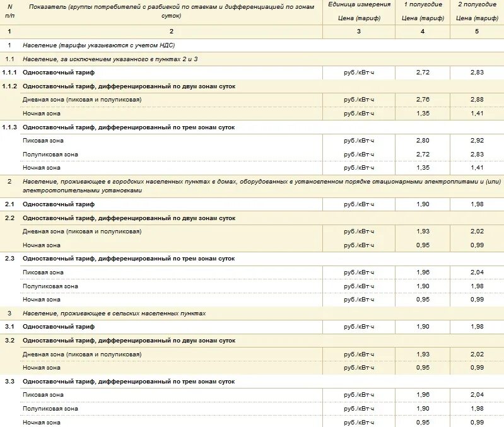Click value 1,98 in row 3.1
Viewport: 504px width, 427px height.
pyautogui.click(x=477, y=327)
